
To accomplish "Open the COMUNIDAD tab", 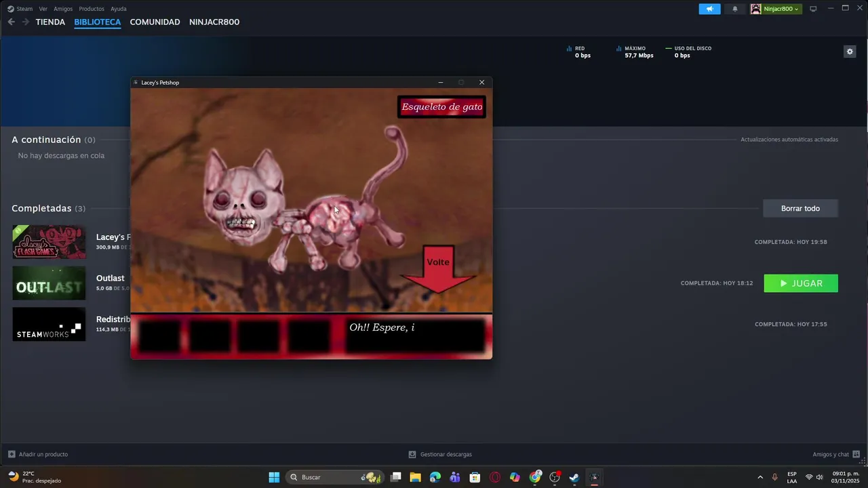I will click(155, 22).
